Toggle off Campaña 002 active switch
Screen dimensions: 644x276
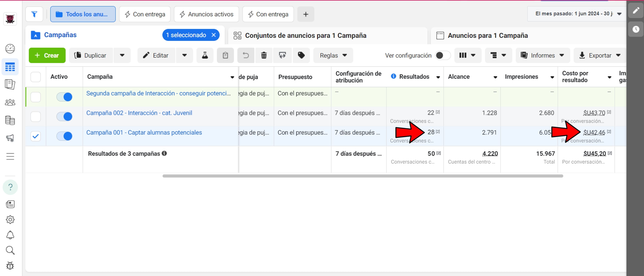[64, 117]
